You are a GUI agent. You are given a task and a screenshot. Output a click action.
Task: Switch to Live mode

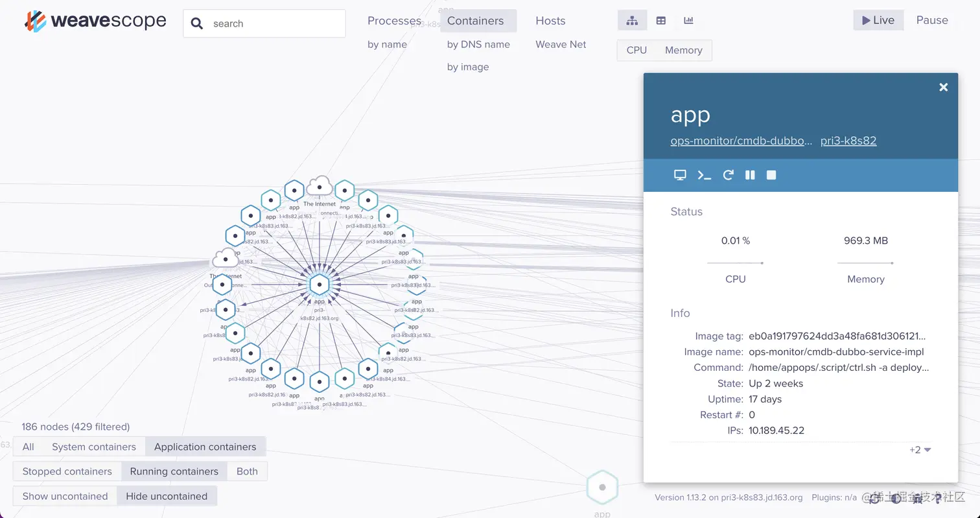coord(878,20)
